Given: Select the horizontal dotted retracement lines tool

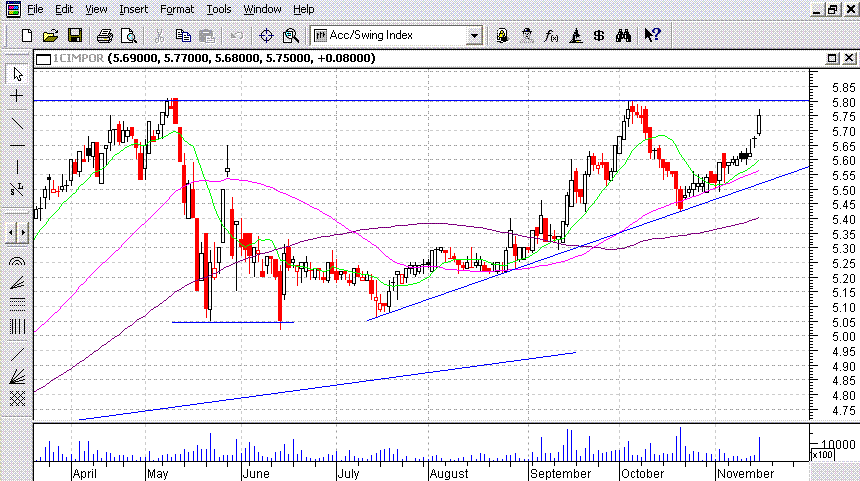Looking at the screenshot, I should pyautogui.click(x=18, y=304).
